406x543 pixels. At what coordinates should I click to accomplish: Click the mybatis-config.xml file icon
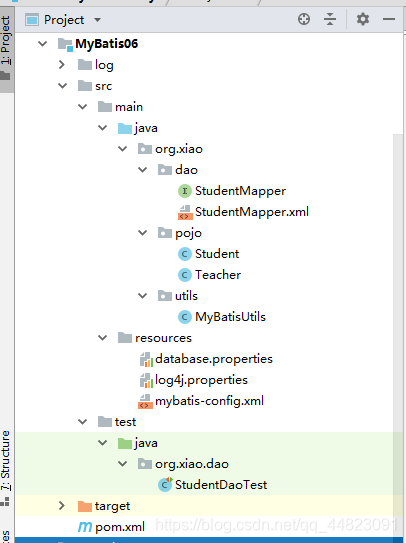coord(145,401)
